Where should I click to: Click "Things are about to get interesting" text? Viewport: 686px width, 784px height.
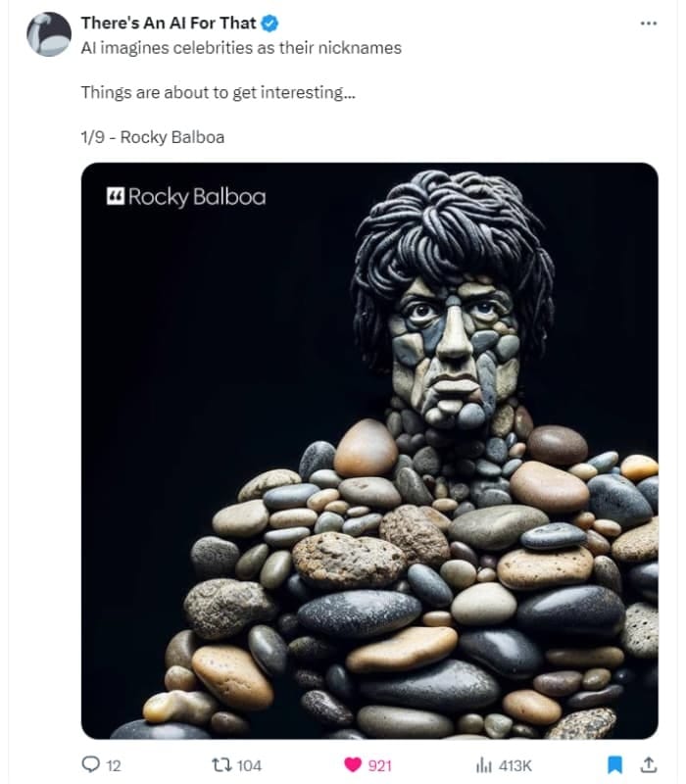pos(218,92)
